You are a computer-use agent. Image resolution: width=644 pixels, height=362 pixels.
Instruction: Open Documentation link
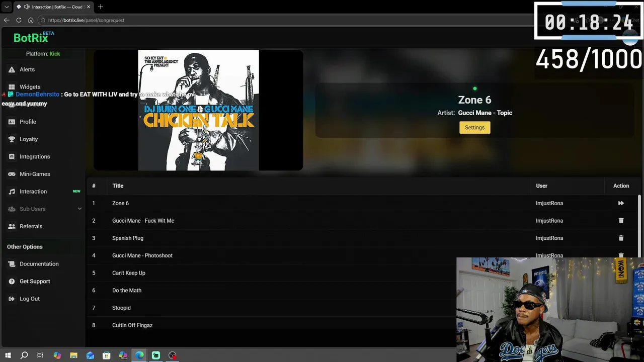[x=39, y=264]
